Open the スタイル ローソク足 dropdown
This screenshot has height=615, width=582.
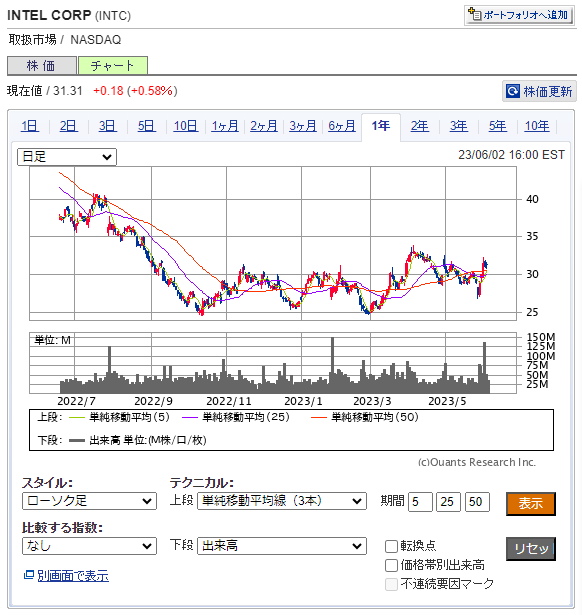coord(89,501)
